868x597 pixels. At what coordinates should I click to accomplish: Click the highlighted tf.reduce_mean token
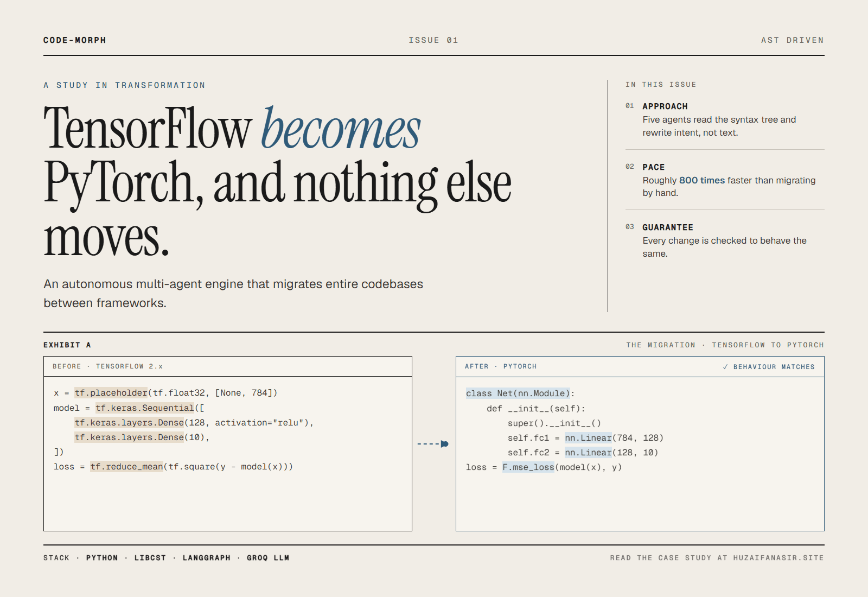click(126, 467)
